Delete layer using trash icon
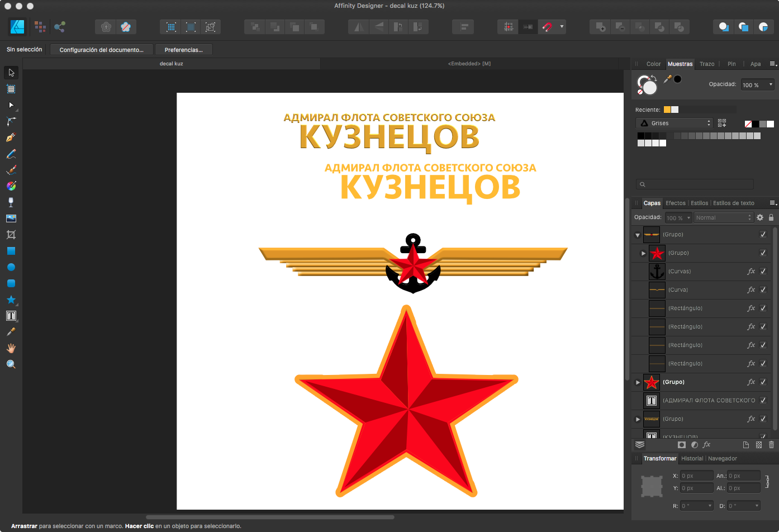Screen dimensions: 779x532 (x=771, y=445)
